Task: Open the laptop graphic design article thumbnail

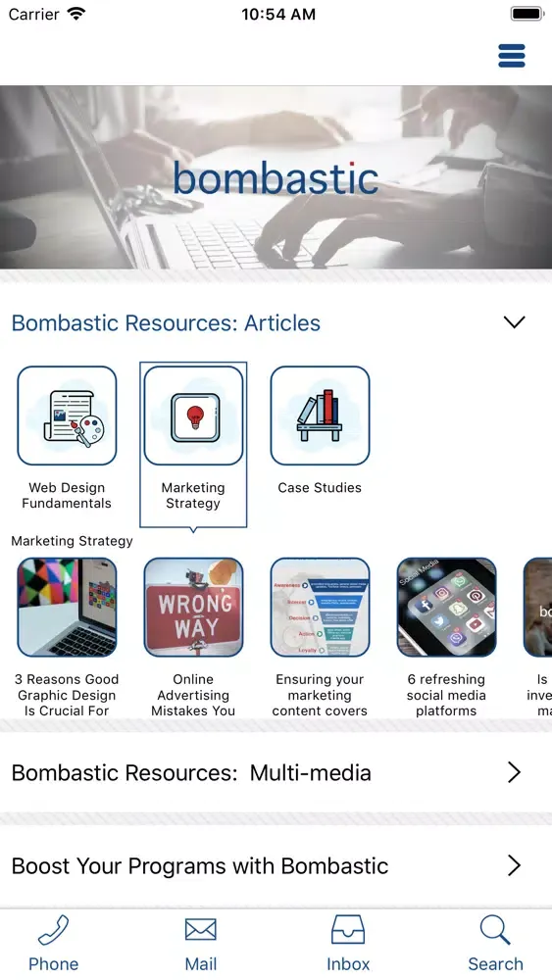Action: 67,608
